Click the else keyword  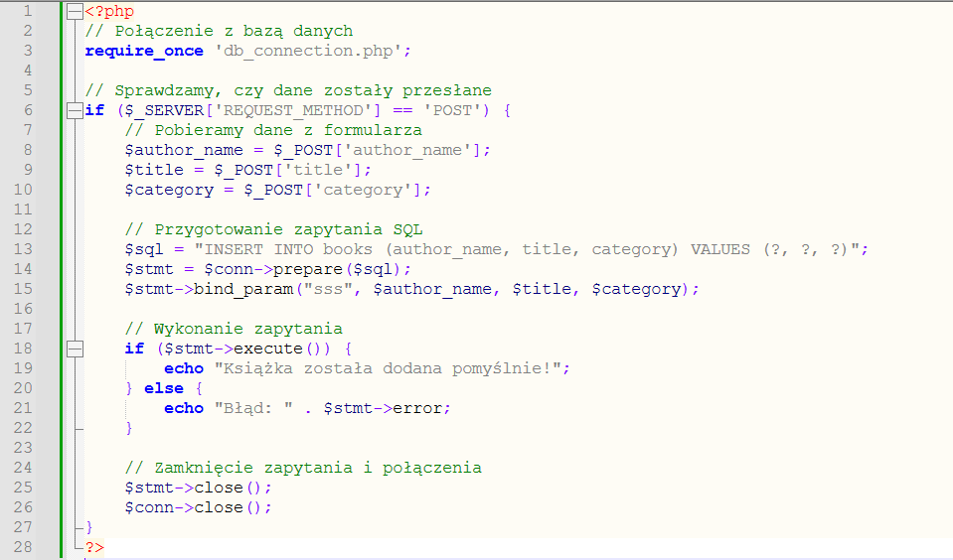[x=164, y=388]
